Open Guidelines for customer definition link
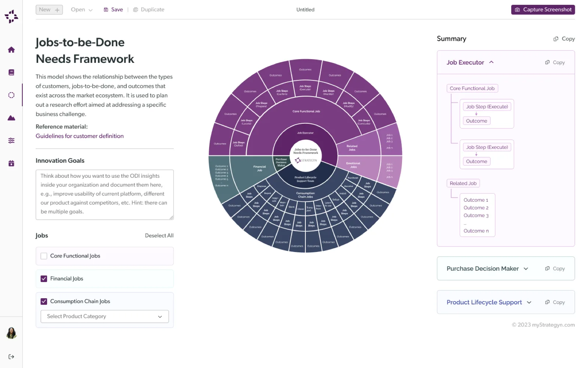 tap(80, 136)
